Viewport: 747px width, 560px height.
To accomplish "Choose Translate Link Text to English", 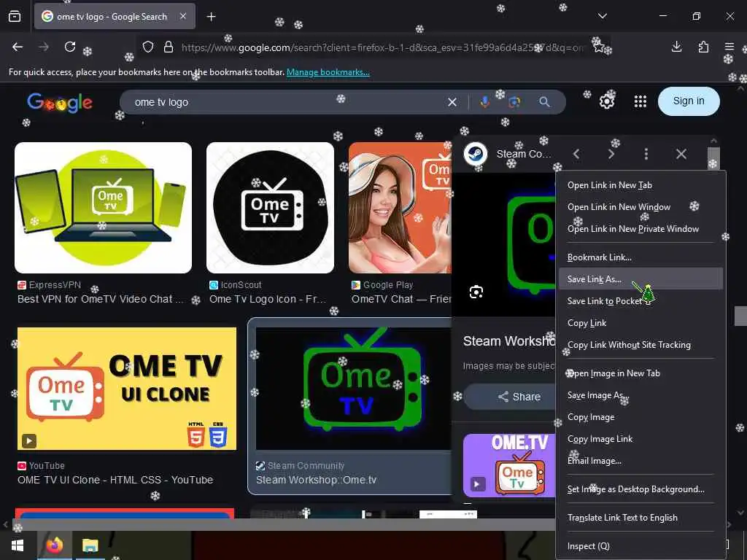I will tap(640, 518).
